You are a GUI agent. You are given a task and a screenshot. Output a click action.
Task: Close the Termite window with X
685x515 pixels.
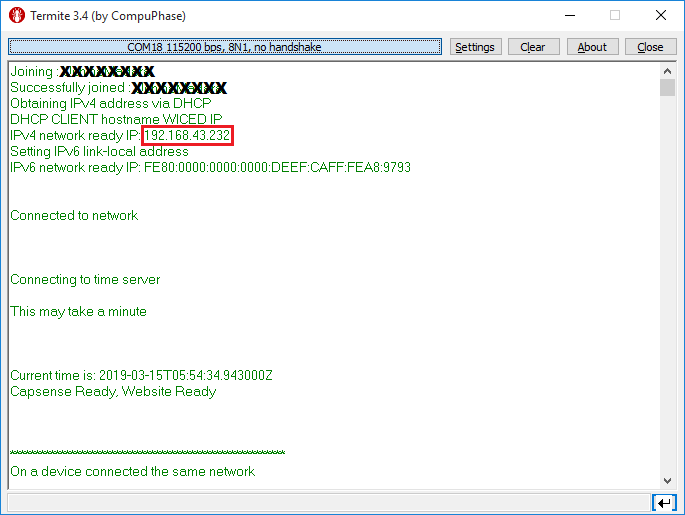pyautogui.click(x=661, y=15)
